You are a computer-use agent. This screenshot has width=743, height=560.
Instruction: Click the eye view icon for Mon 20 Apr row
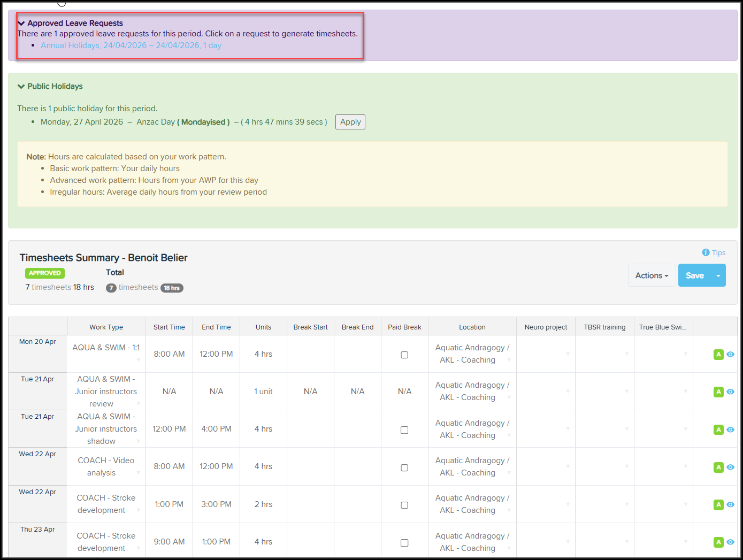(730, 354)
